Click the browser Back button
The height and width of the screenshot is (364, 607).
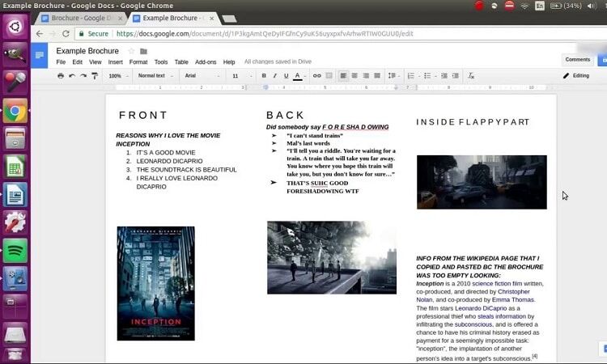click(40, 34)
